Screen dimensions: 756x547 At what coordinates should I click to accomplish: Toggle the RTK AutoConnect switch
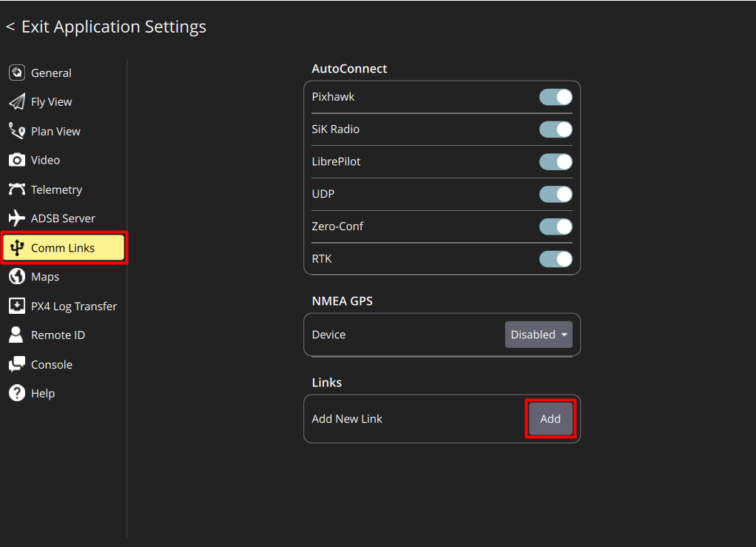click(556, 259)
